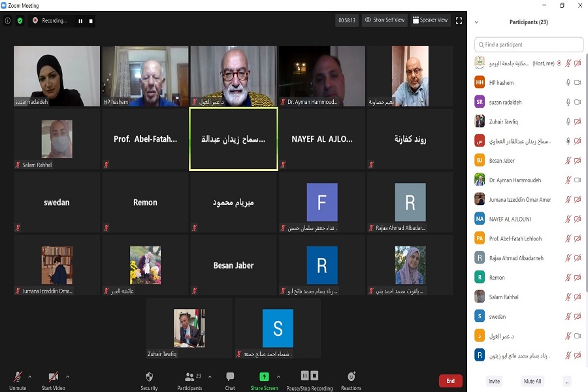Click Mute All in participants panel

532,381
